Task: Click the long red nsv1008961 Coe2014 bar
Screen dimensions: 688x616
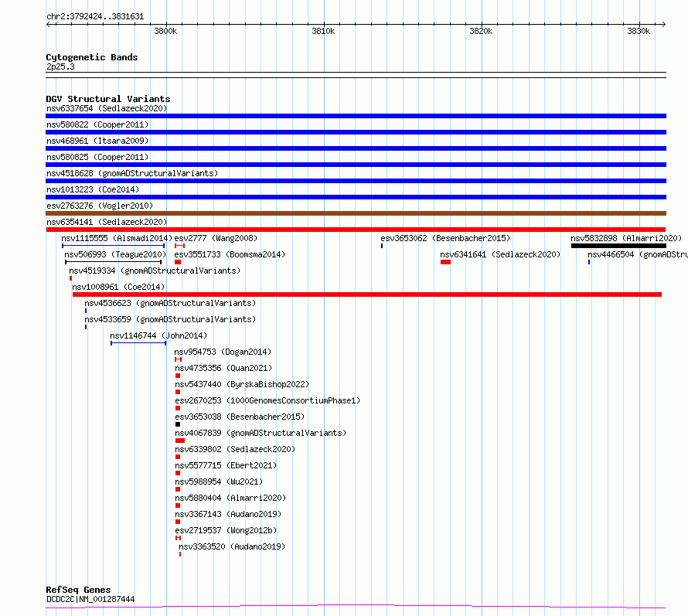Action: coord(367,294)
